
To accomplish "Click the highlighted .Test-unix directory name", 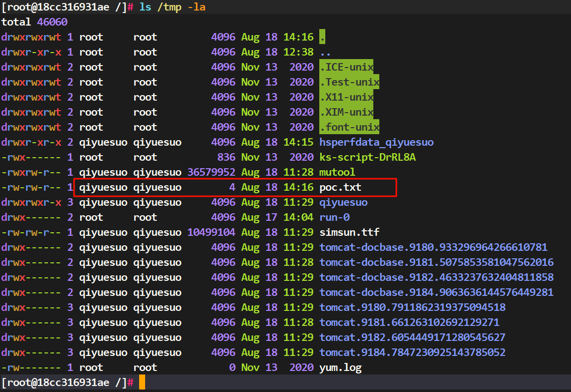I will point(349,82).
